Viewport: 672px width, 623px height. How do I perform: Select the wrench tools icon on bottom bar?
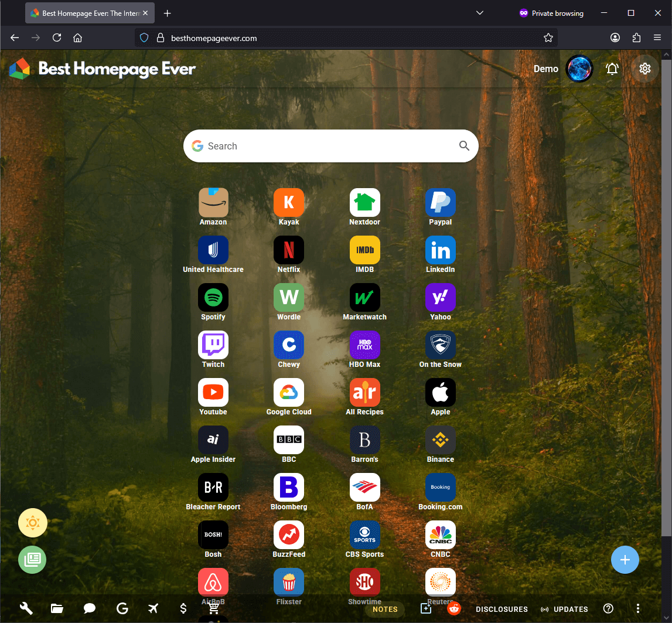(26, 608)
